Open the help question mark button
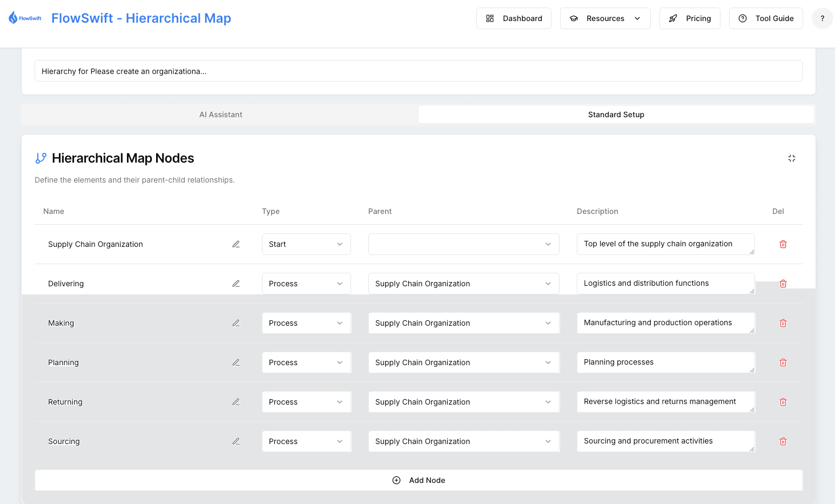The width and height of the screenshot is (835, 504). (x=822, y=18)
